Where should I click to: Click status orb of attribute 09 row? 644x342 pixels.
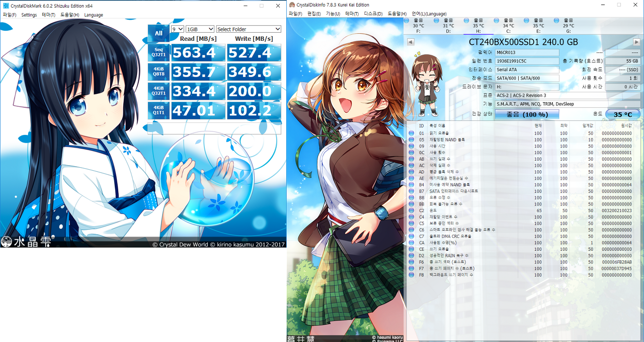click(411, 146)
